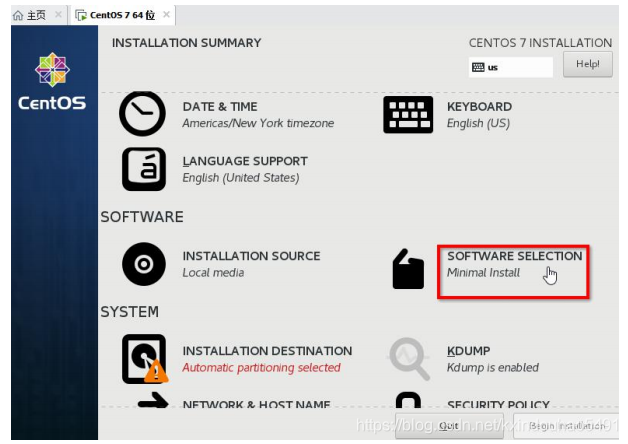This screenshot has height=444, width=628.
Task: Click 'Kdump is enabled' status text
Action: pyautogui.click(x=493, y=368)
